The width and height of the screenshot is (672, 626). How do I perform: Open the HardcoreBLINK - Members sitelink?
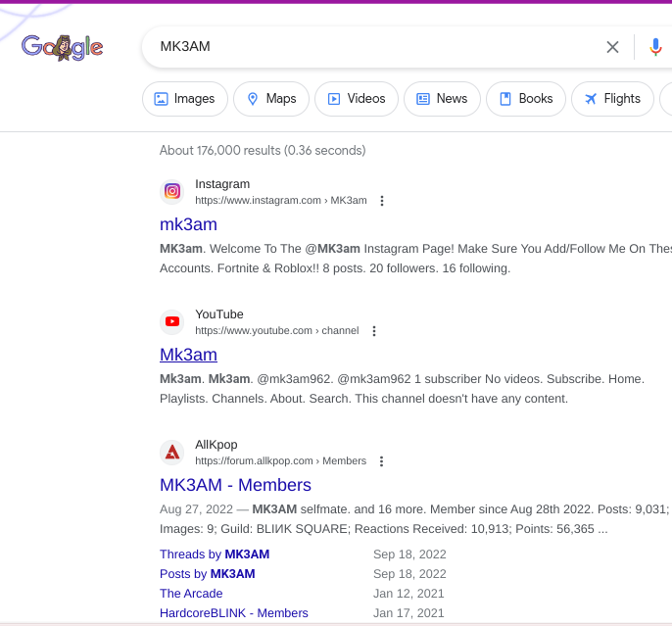[234, 613]
